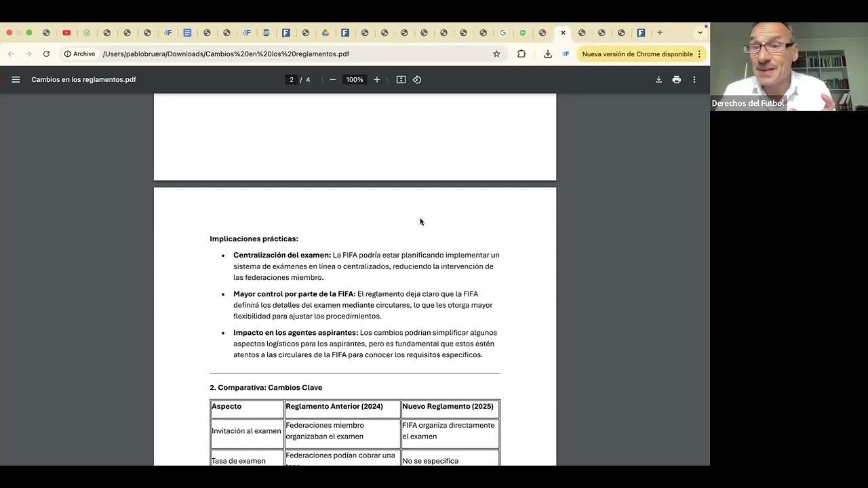
Task: Select the speaker's webcam video thumbnail
Action: coord(789,66)
